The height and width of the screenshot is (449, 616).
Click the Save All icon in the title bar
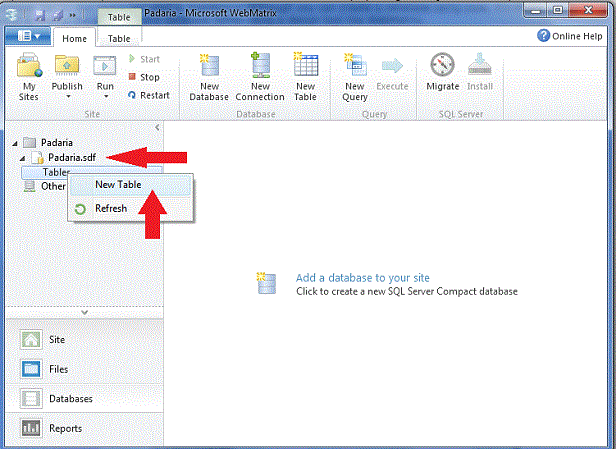[x=58, y=15]
